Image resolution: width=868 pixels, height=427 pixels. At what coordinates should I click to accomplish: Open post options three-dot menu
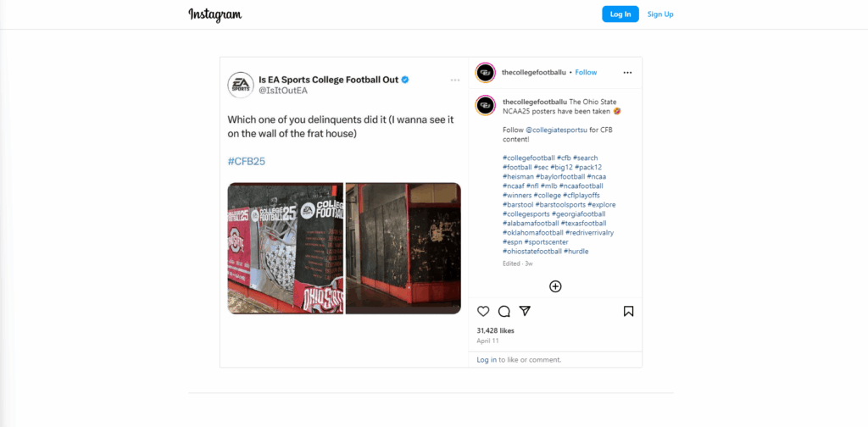coord(627,73)
